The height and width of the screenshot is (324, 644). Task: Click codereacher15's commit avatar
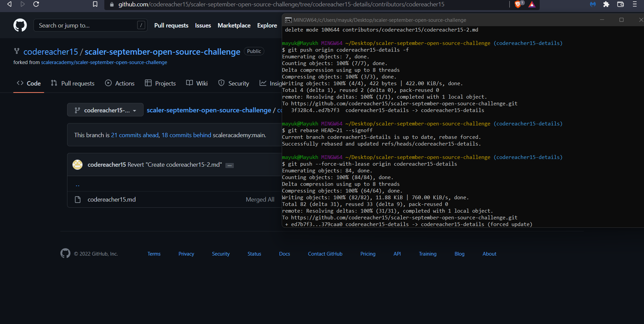tap(77, 165)
